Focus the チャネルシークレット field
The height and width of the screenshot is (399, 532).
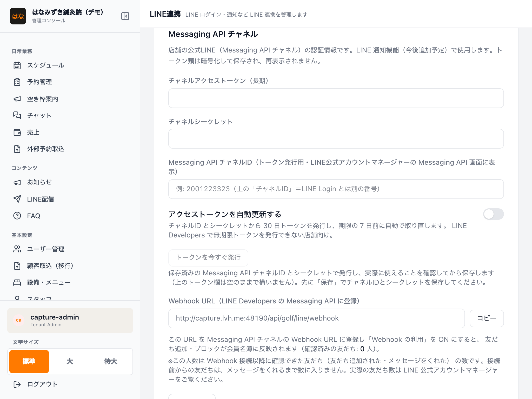pyautogui.click(x=336, y=139)
